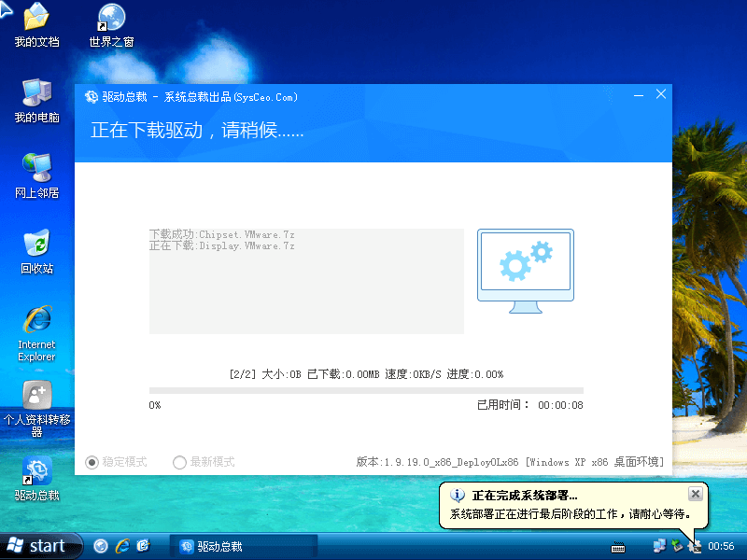Click the info icon in the balloon tip
This screenshot has width=747, height=560.
457,496
